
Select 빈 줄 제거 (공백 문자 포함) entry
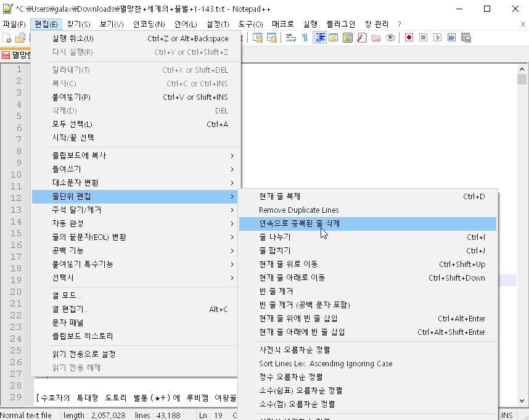click(x=367, y=305)
